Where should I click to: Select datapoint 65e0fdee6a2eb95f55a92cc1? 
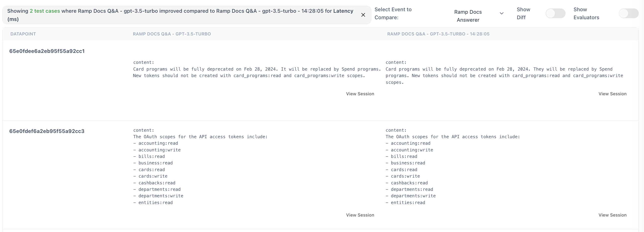click(x=47, y=51)
